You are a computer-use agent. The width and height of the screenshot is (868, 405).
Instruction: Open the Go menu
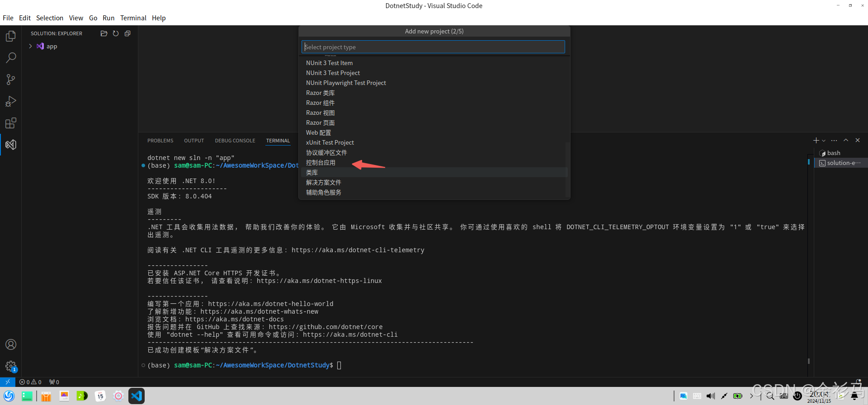[93, 18]
